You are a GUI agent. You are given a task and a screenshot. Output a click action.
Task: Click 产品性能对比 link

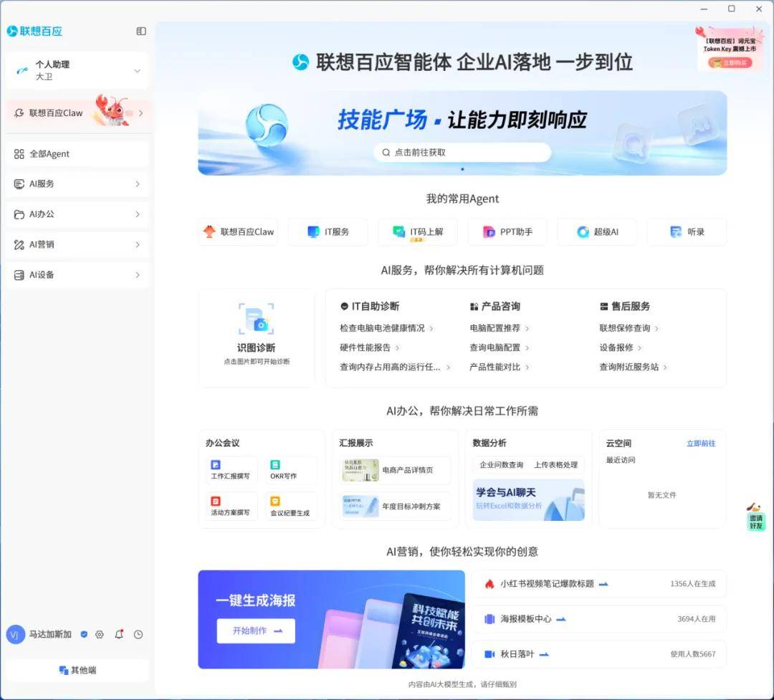(499, 367)
